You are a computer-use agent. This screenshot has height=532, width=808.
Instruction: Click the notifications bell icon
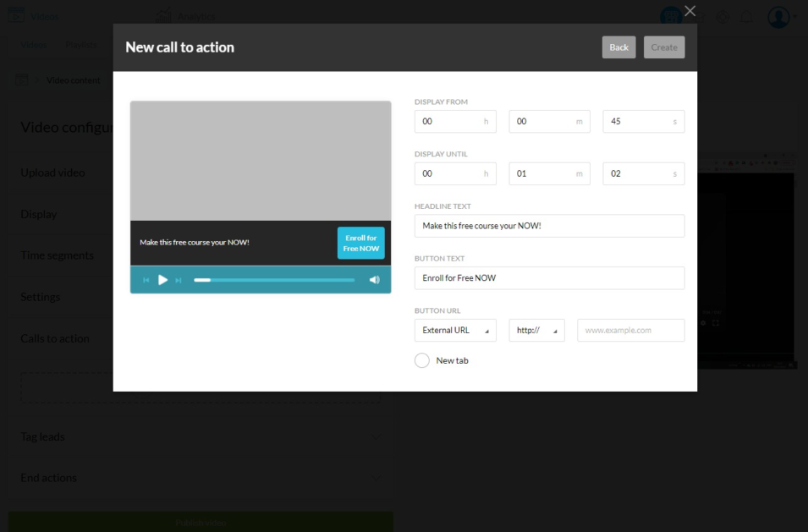[x=747, y=17]
